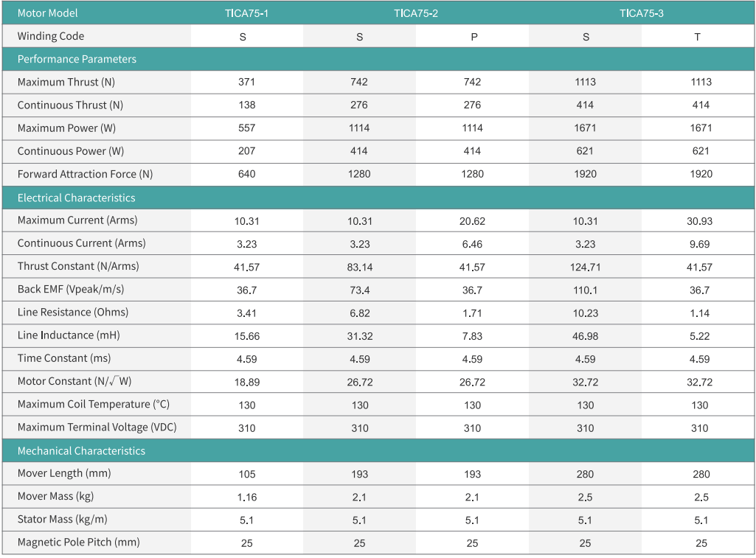Image resolution: width=756 pixels, height=558 pixels.
Task: Select the winding code P cell
Action: click(474, 37)
